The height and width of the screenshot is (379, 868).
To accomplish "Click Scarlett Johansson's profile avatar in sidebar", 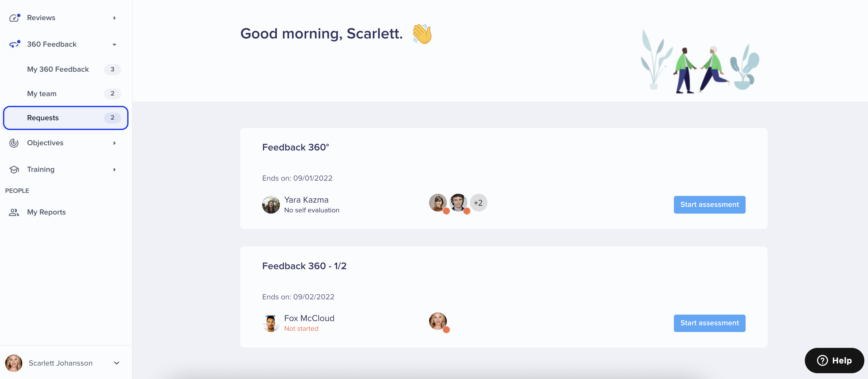I will point(13,363).
